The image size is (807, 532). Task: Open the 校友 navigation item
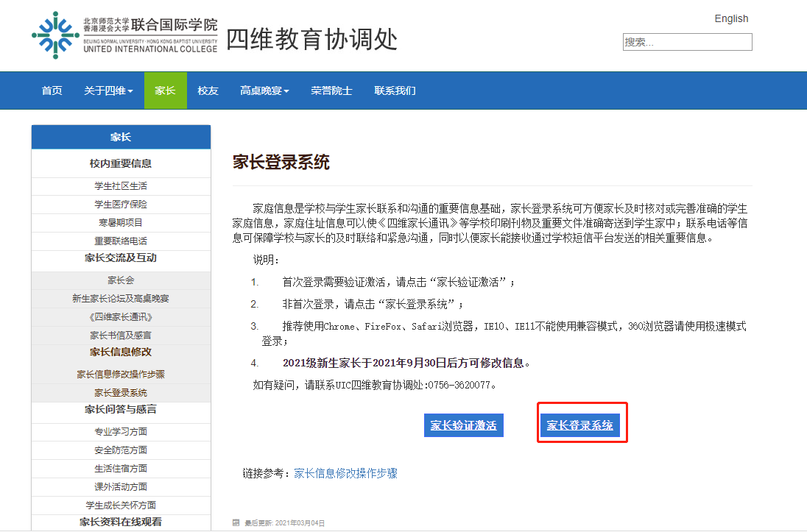tap(208, 91)
